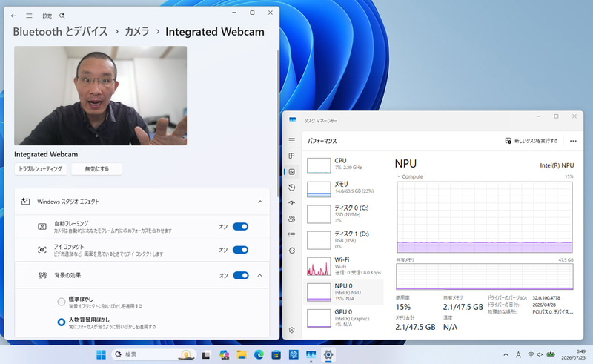Image resolution: width=593 pixels, height=364 pixels.
Task: Select Disk 0 (C:) performance item
Action: point(343,214)
